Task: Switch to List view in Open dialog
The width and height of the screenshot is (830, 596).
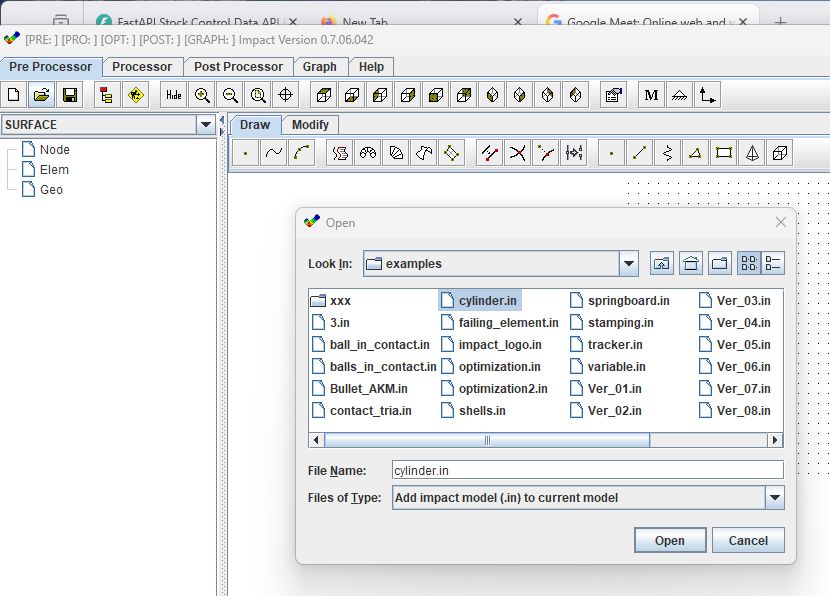Action: point(748,264)
